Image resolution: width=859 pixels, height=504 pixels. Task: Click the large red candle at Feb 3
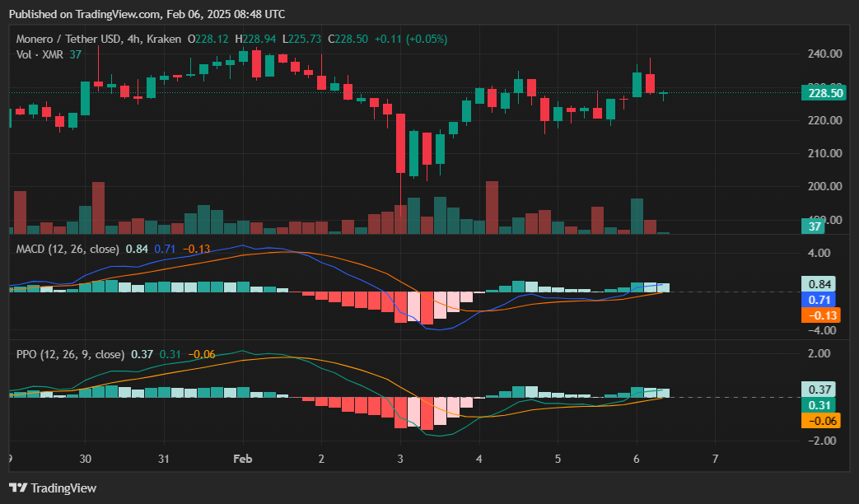coord(401,143)
